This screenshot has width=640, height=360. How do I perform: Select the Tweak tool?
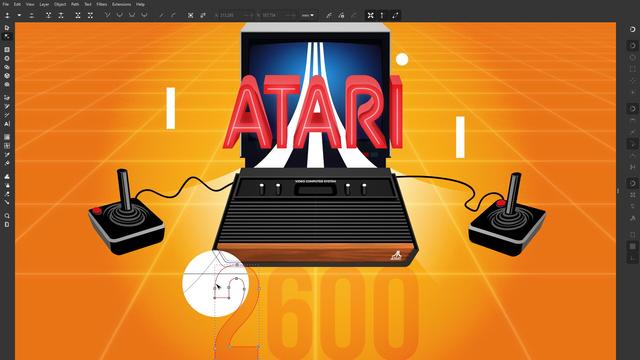(7, 176)
